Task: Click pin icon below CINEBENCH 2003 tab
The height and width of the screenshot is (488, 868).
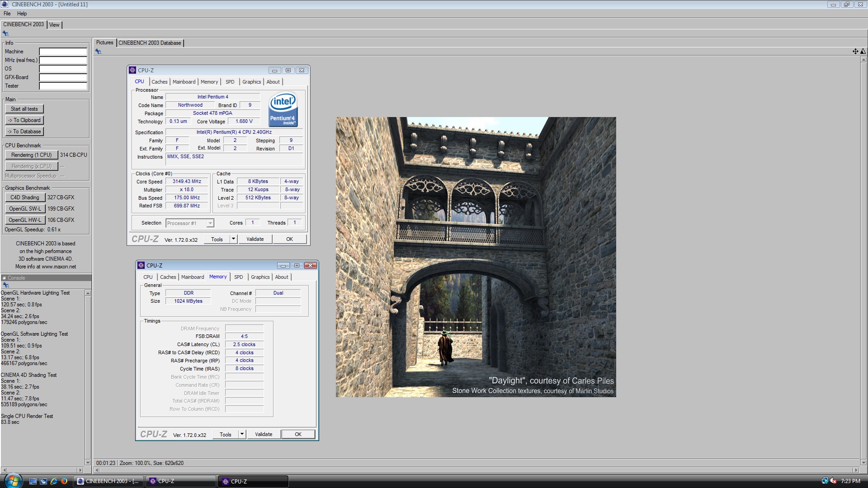Action: pos(5,33)
